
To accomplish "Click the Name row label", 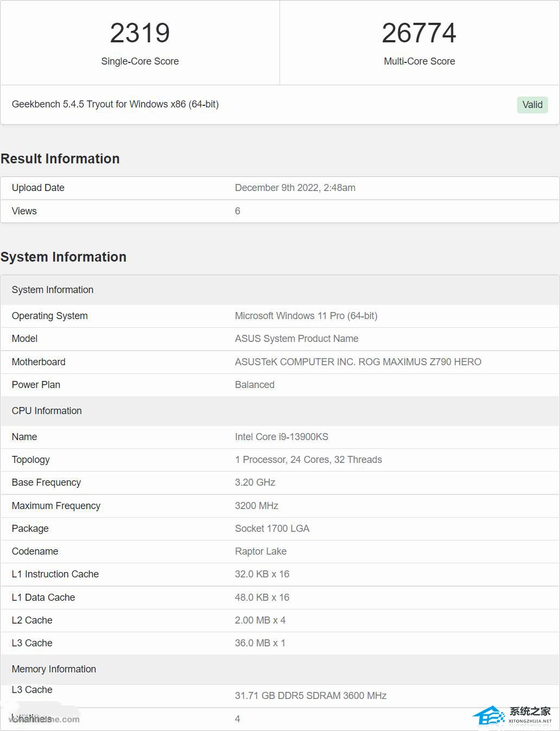I will click(x=24, y=437).
